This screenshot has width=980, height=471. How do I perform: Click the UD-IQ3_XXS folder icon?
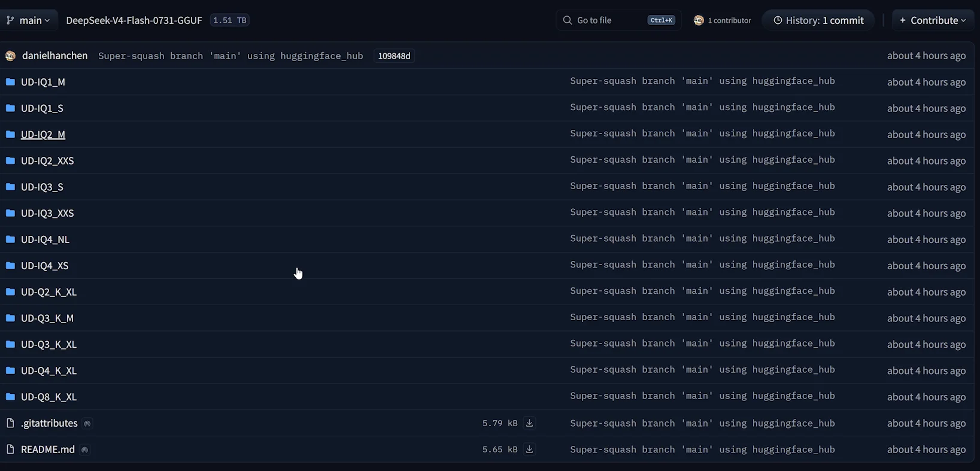click(x=10, y=213)
